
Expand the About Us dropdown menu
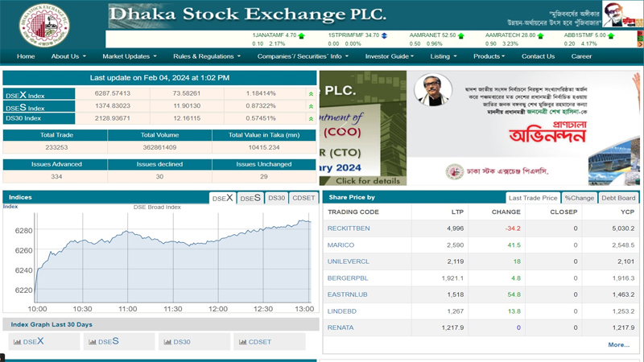coord(68,56)
